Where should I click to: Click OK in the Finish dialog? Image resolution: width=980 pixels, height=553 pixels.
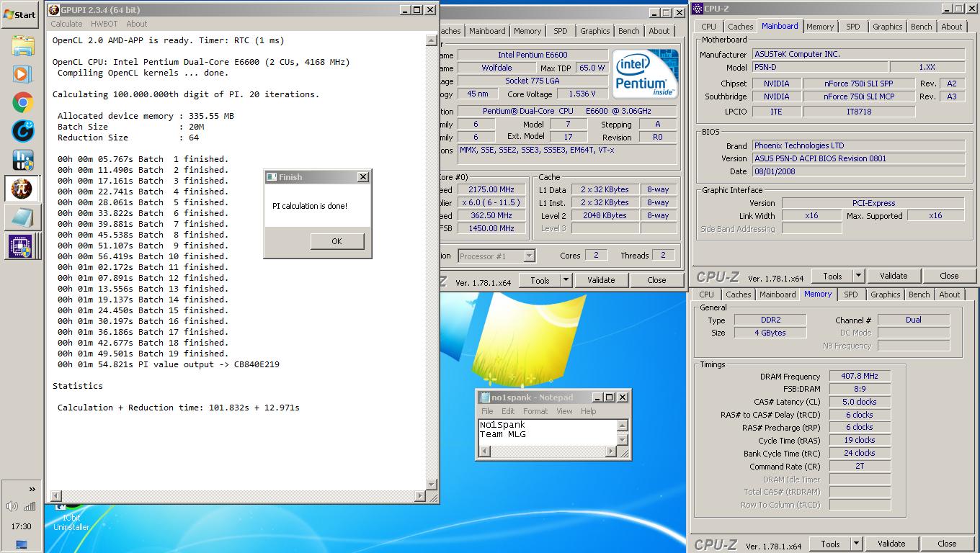point(337,241)
